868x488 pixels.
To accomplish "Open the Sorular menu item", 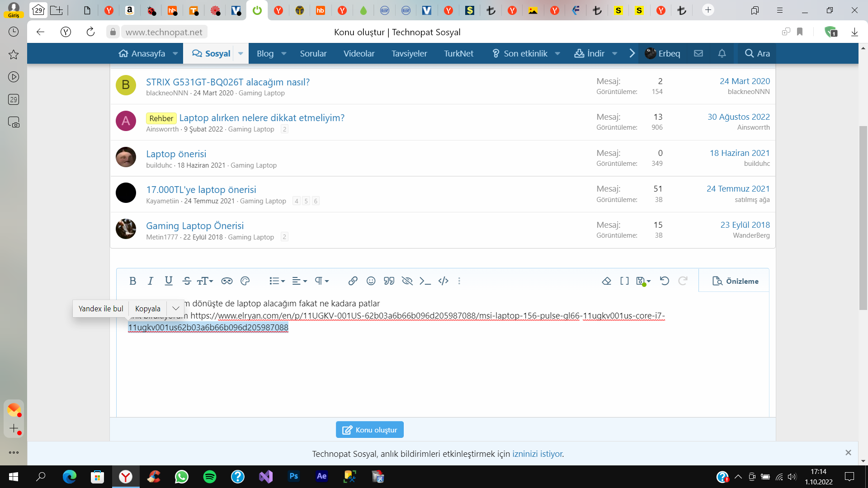I will 313,53.
